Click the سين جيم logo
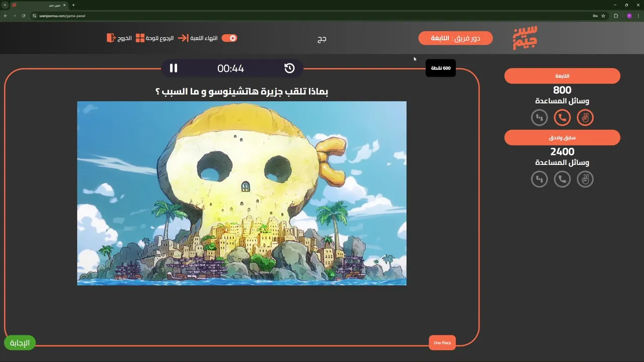 [x=525, y=38]
